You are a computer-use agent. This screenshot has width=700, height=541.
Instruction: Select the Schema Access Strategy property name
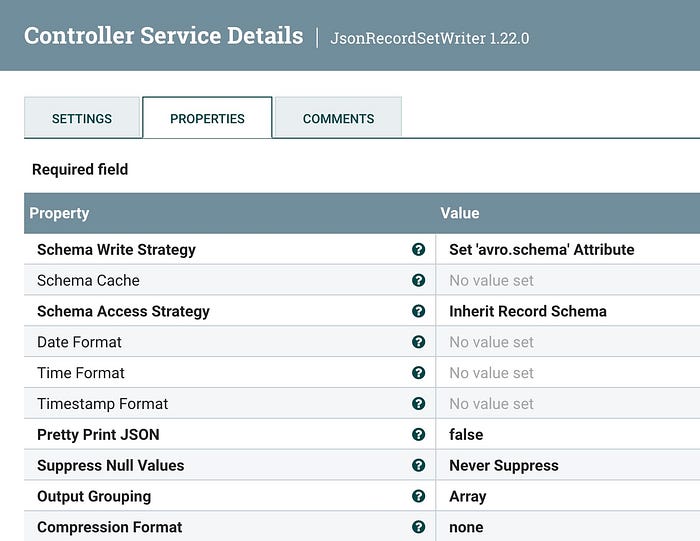pos(123,311)
